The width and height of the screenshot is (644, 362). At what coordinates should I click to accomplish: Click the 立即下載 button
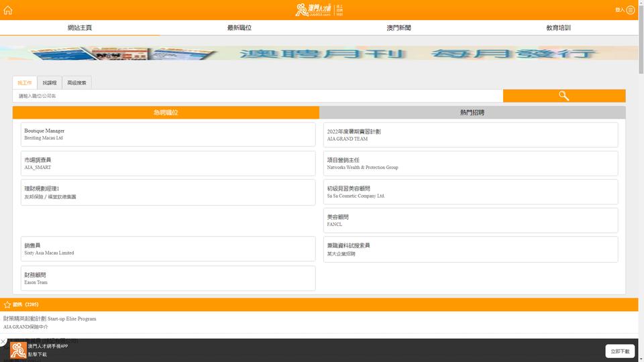click(620, 351)
